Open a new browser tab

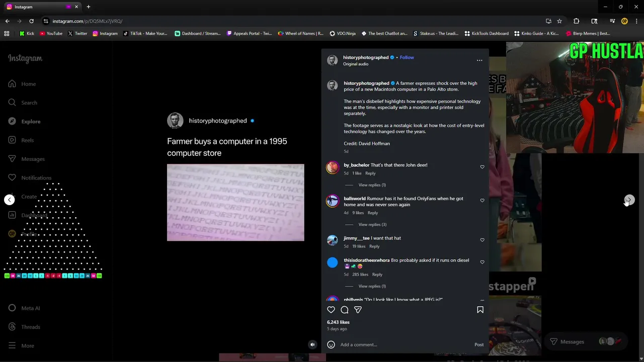click(x=88, y=7)
